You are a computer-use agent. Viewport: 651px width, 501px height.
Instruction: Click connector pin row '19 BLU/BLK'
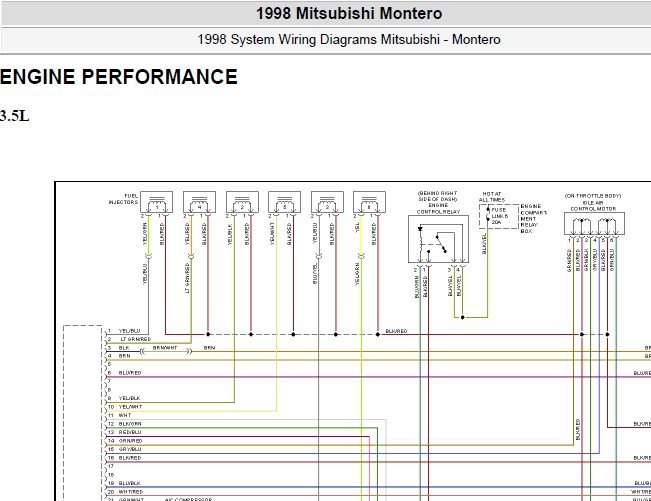point(124,483)
